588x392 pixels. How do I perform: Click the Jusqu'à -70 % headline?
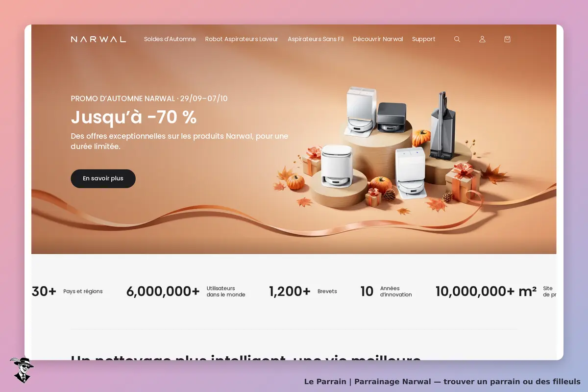tap(134, 118)
